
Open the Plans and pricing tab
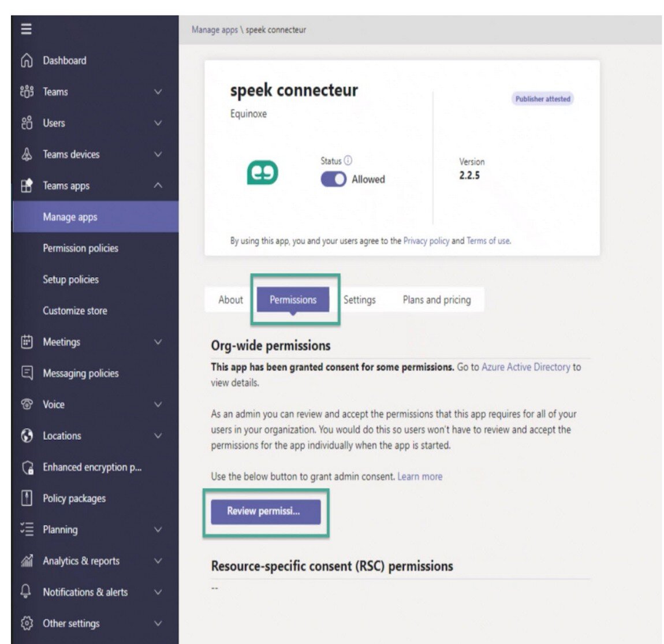coord(437,300)
